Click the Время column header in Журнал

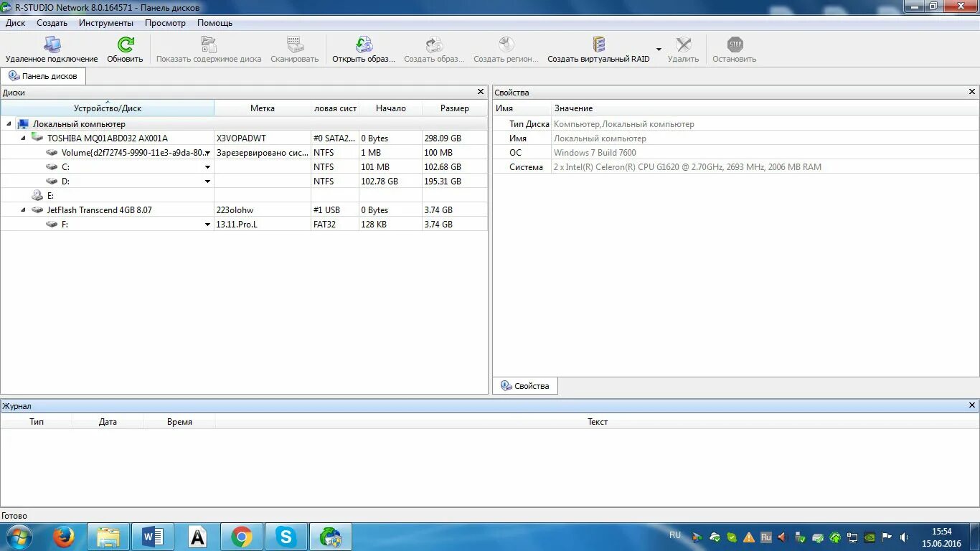coord(179,422)
